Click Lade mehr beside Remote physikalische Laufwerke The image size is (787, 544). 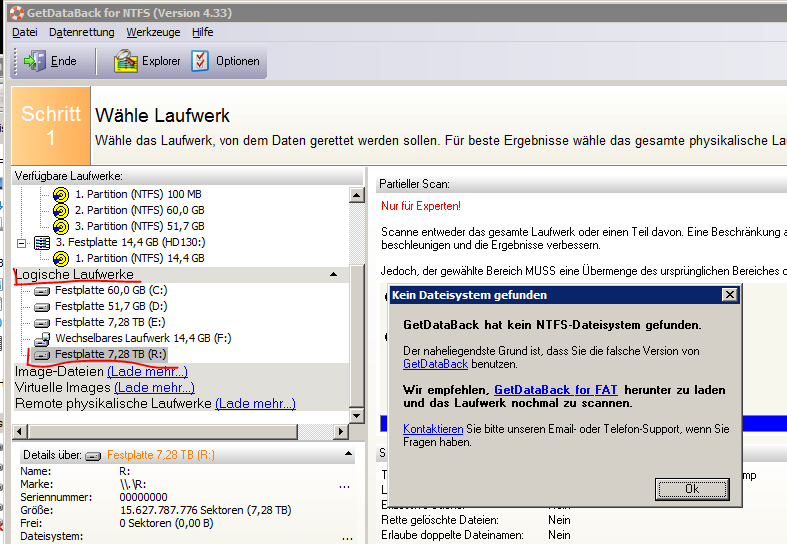point(255,403)
